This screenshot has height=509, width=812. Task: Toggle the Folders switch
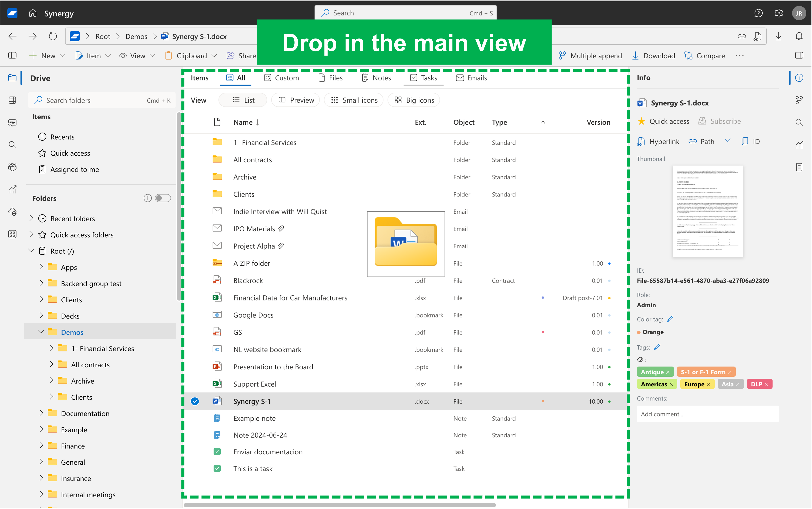click(x=163, y=198)
